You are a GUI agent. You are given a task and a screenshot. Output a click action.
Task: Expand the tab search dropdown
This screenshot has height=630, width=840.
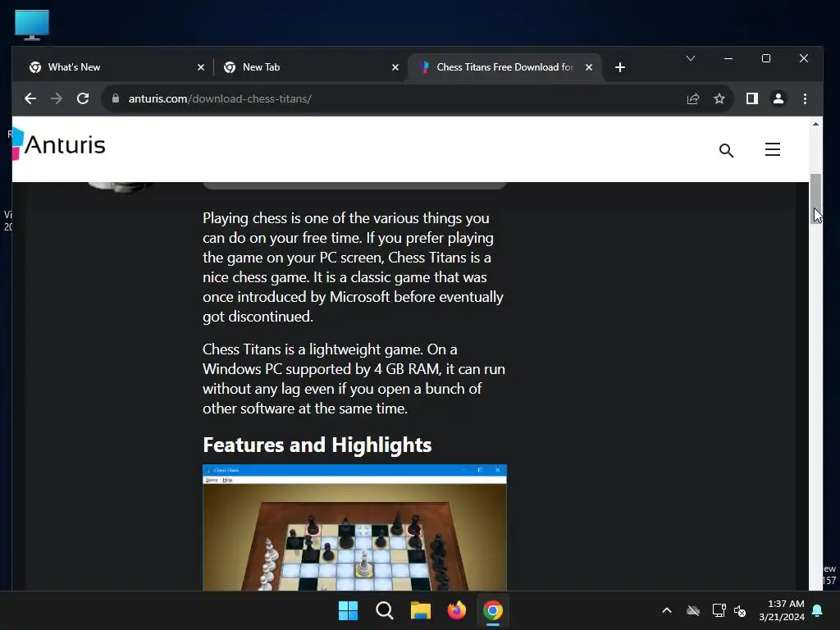pyautogui.click(x=691, y=58)
